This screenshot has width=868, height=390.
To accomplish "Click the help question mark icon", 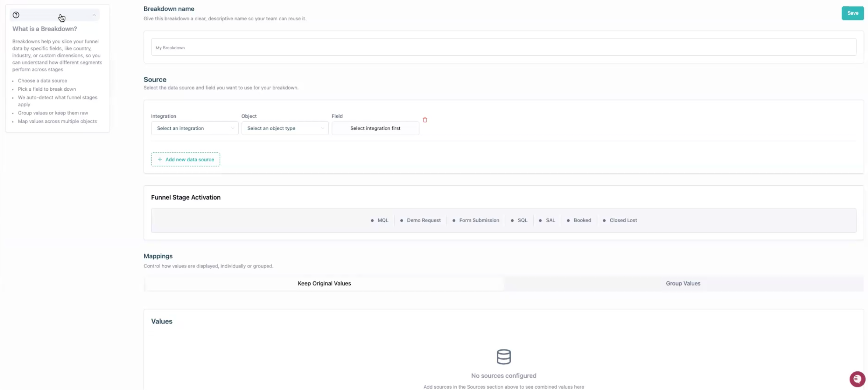I will 16,15.
